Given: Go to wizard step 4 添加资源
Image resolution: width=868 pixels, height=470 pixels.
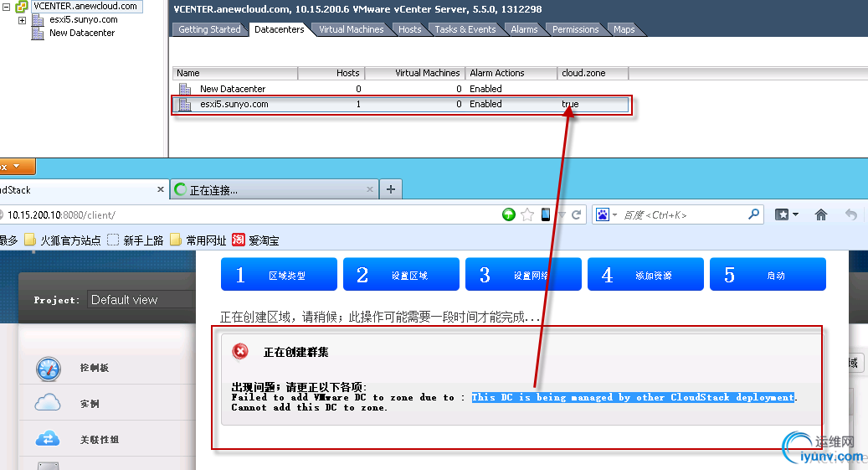Looking at the screenshot, I should point(645,274).
